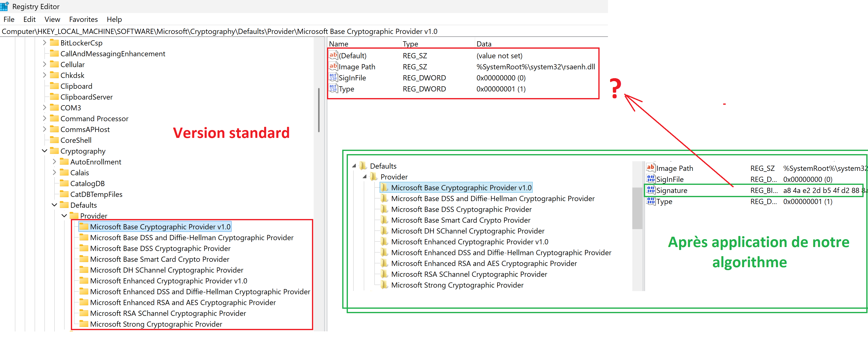Expand the Chkdsk key
The image size is (868, 352).
click(45, 75)
